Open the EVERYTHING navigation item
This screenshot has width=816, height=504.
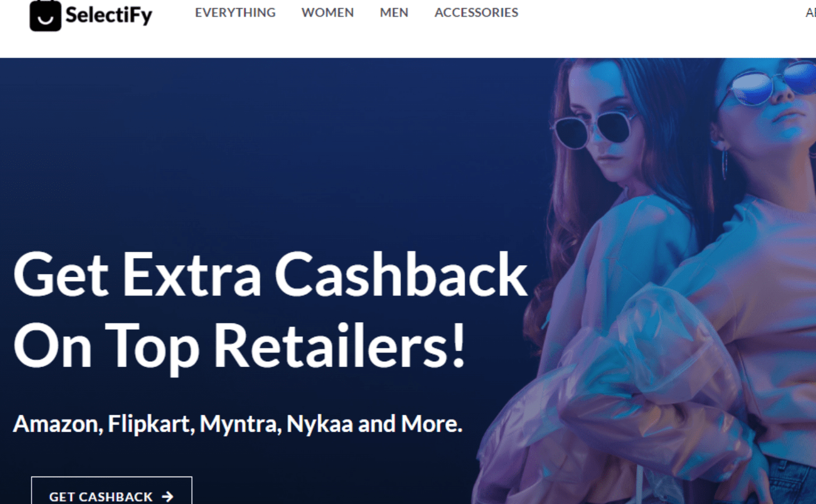235,12
